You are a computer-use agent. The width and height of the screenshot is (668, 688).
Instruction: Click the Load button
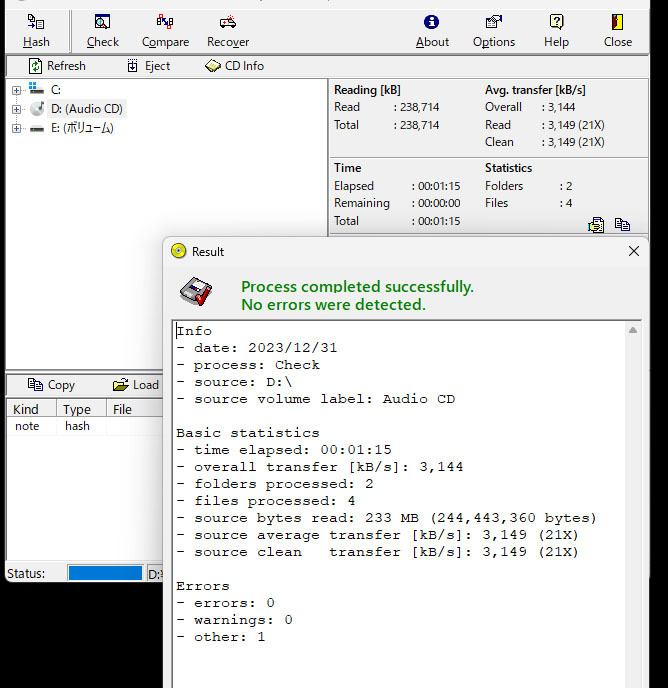tap(135, 385)
